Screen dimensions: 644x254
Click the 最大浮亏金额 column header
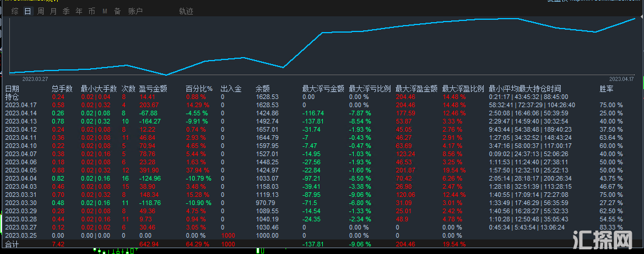click(x=323, y=89)
